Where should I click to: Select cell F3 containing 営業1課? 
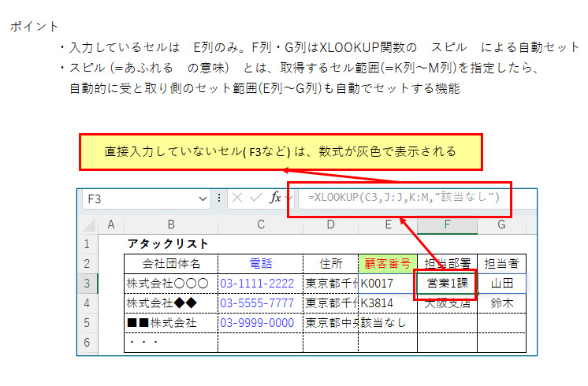(447, 283)
